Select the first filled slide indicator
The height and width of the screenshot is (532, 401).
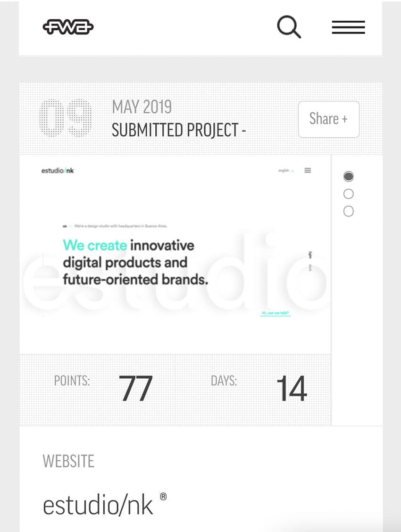(x=348, y=177)
